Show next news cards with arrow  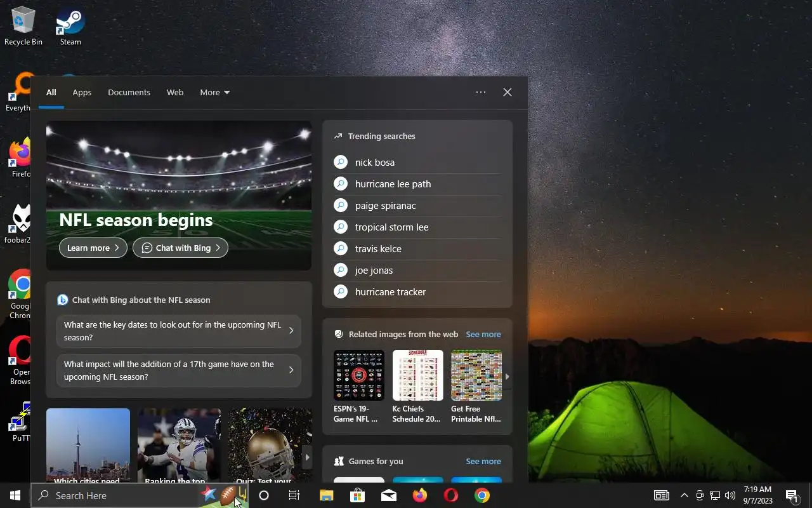[307, 457]
